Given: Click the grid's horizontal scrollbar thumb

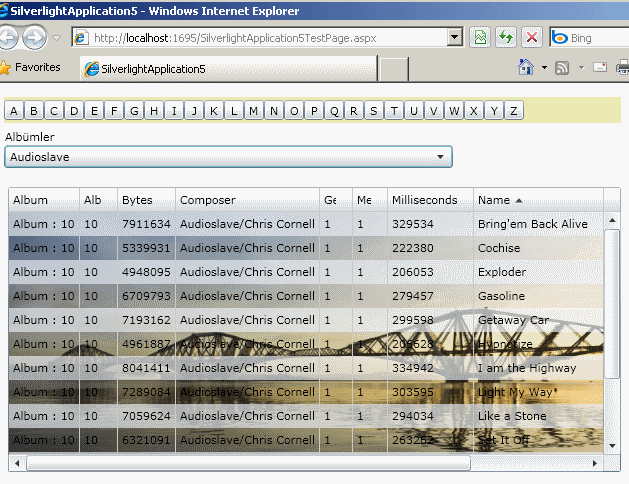Looking at the screenshot, I should coord(248,464).
